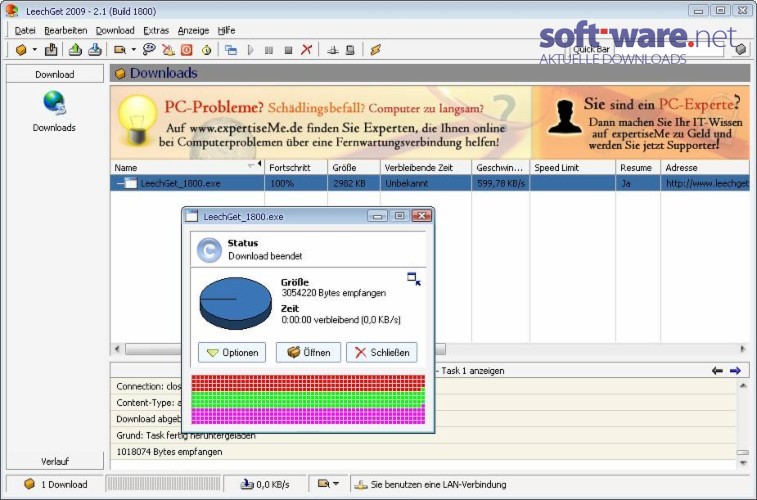Pause download with the pause icon
757x500 pixels.
pos(269,50)
